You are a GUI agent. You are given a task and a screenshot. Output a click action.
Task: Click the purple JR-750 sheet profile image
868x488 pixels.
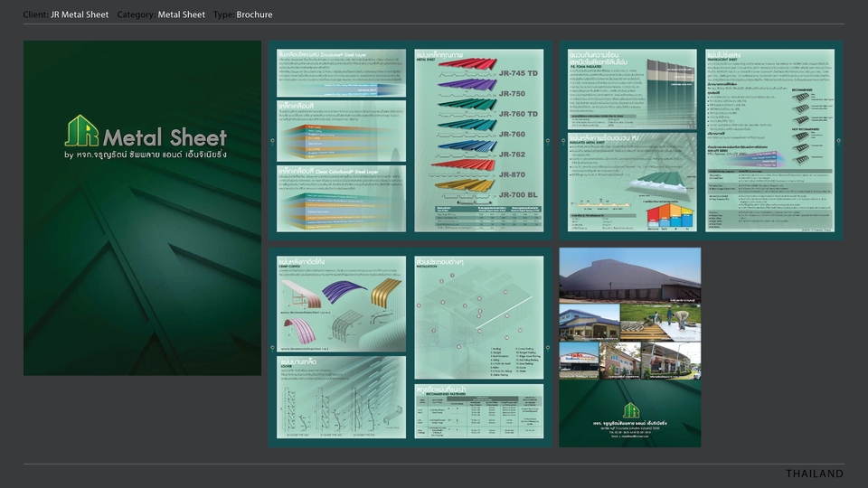(467, 84)
